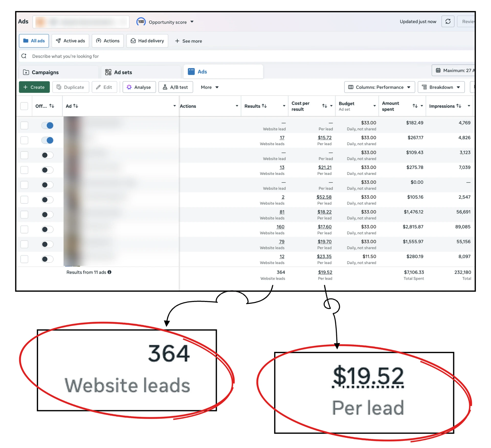Click the 232,180 total impressions value
The image size is (491, 448).
pos(463,272)
